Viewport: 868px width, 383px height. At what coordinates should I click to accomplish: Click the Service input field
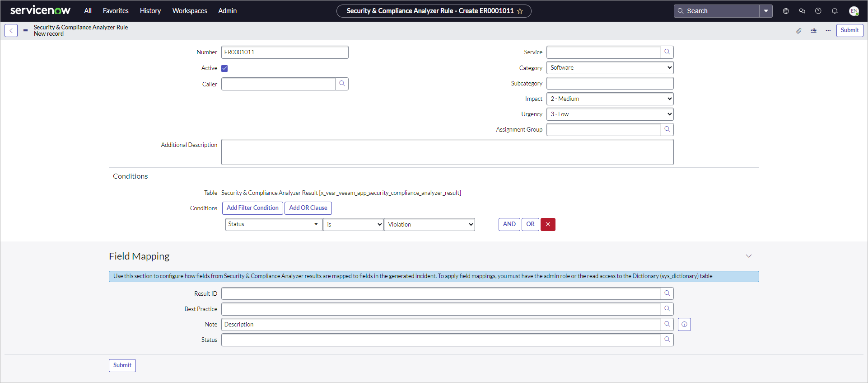603,52
